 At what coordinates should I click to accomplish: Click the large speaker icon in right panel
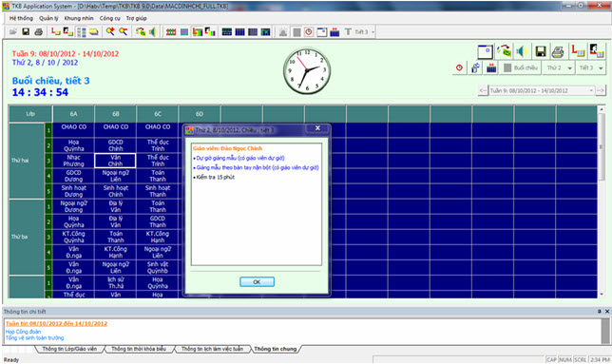pyautogui.click(x=522, y=51)
